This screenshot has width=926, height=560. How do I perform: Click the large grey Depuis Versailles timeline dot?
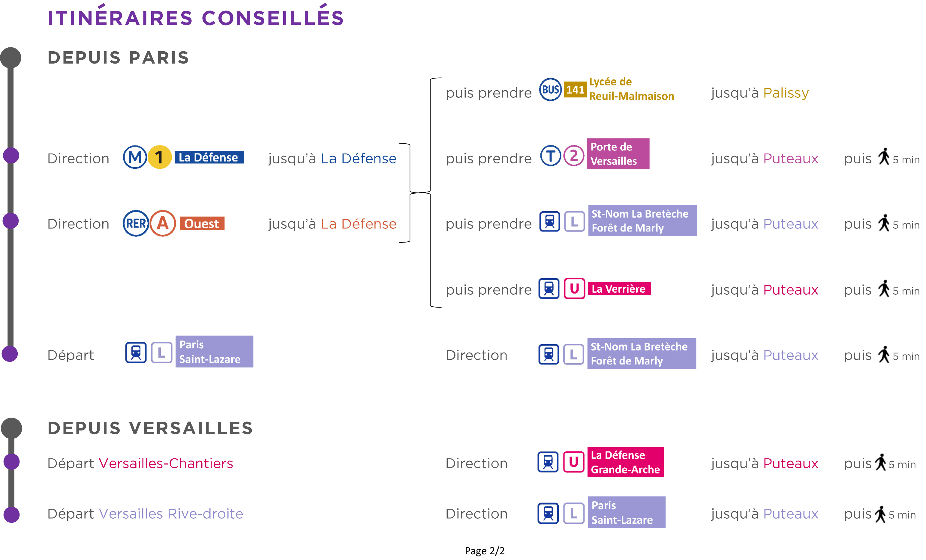tap(11, 428)
